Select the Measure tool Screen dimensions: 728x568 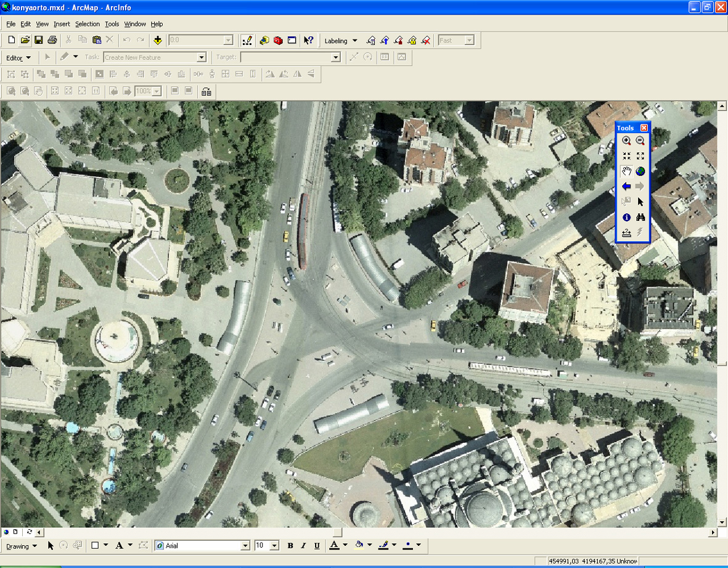(626, 233)
